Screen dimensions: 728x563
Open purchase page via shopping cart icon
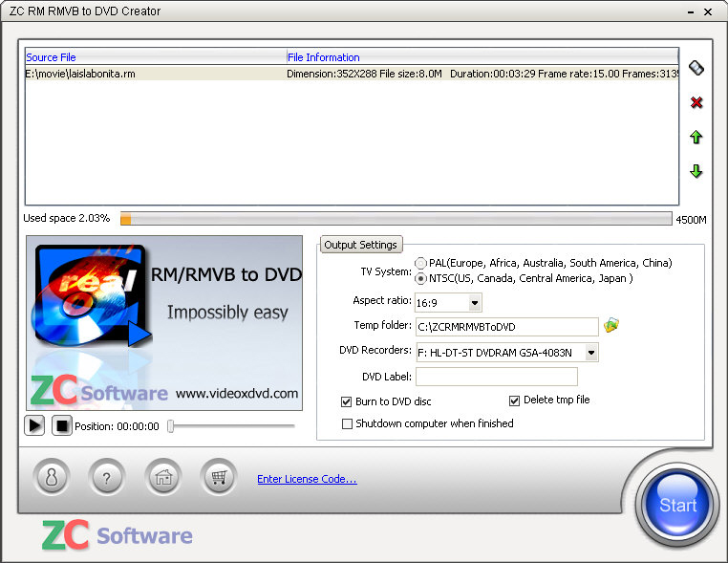218,479
